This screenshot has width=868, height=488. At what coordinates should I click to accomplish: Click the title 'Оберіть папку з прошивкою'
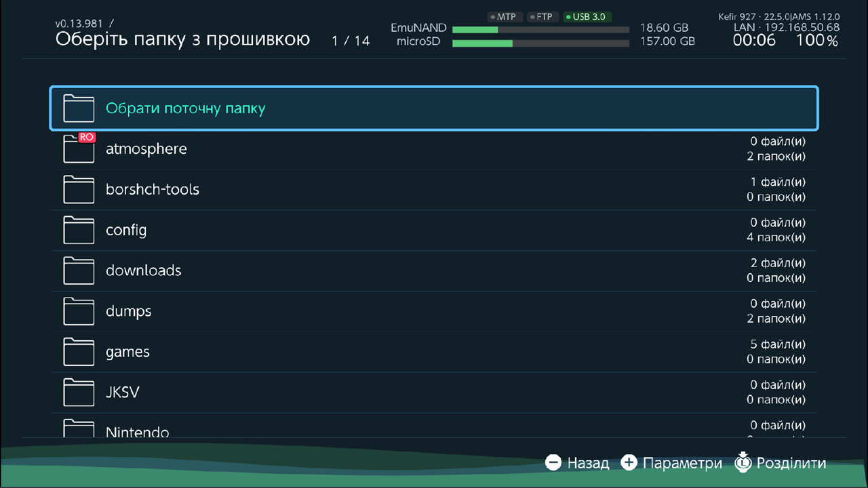pyautogui.click(x=182, y=39)
